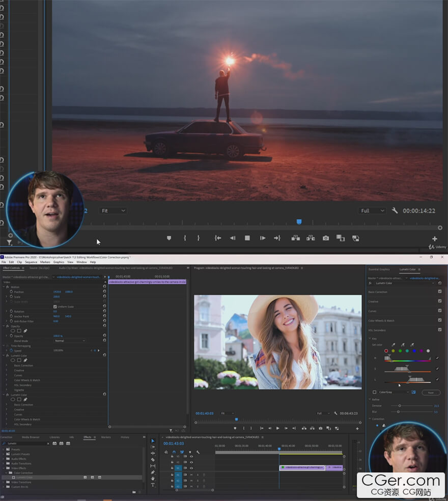The width and height of the screenshot is (448, 501).
Task: Click the Lift icon in the enlarged upper monitor
Action: 296,238
